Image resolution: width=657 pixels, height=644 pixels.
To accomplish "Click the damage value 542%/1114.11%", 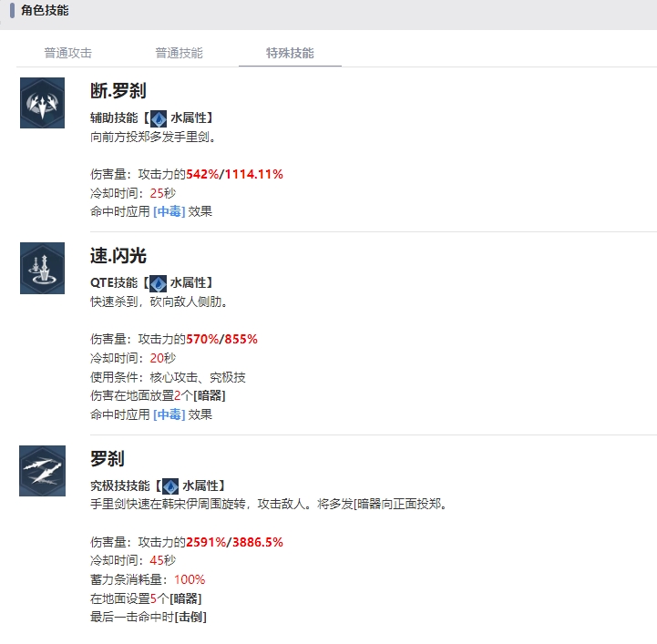I will (235, 174).
